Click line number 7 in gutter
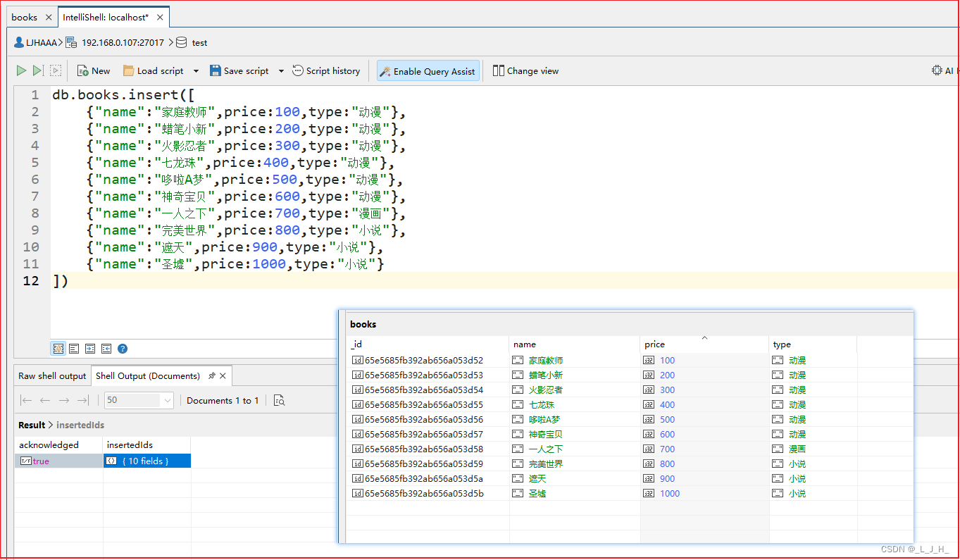The image size is (960, 560). point(35,197)
